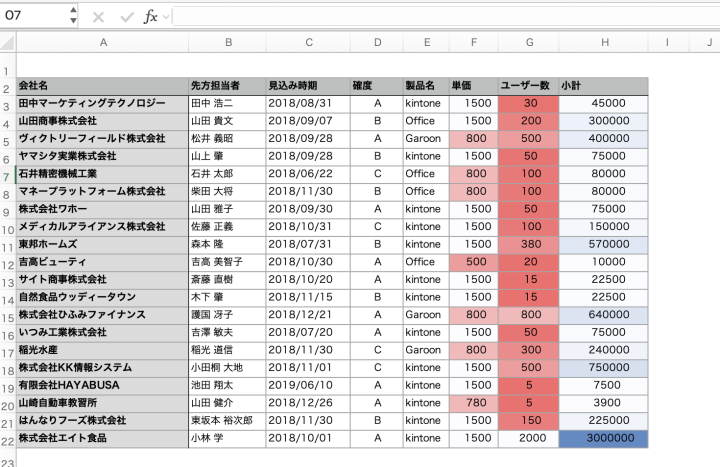Image resolution: width=720 pixels, height=467 pixels.
Task: Click the 単価 cell showing 780
Action: (475, 403)
